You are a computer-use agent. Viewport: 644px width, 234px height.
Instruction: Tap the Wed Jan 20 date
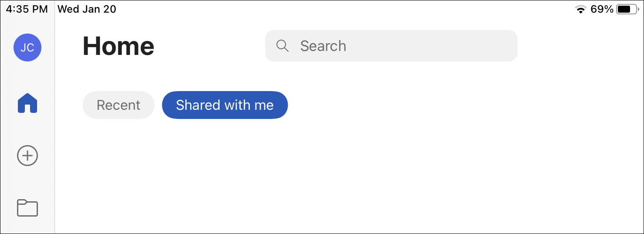click(x=87, y=9)
